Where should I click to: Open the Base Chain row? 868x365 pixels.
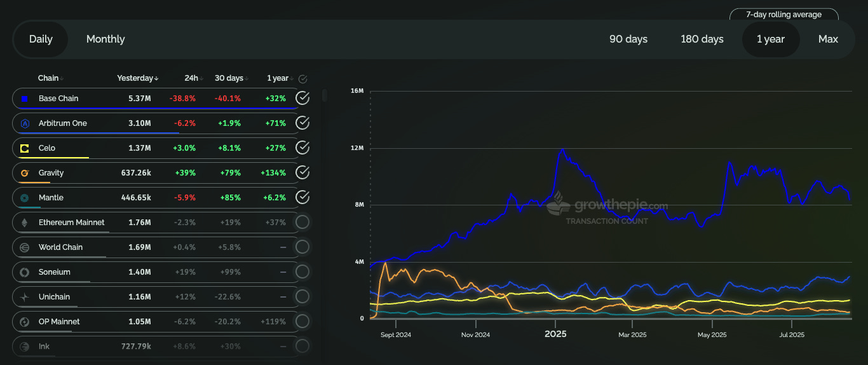[156, 99]
